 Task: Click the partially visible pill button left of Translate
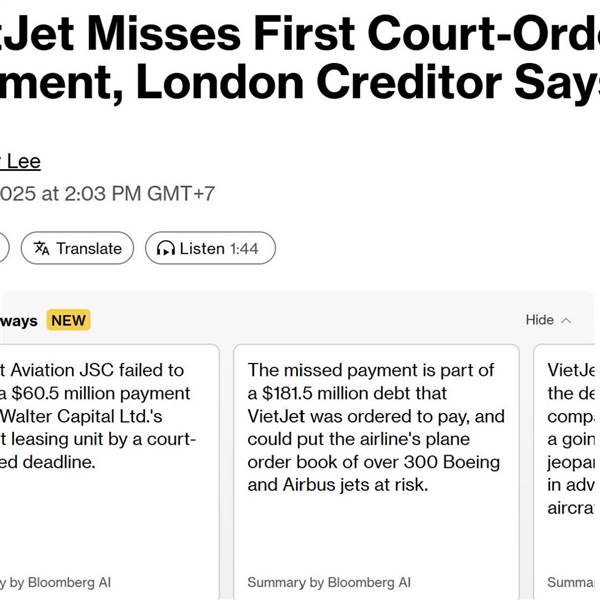(4, 248)
